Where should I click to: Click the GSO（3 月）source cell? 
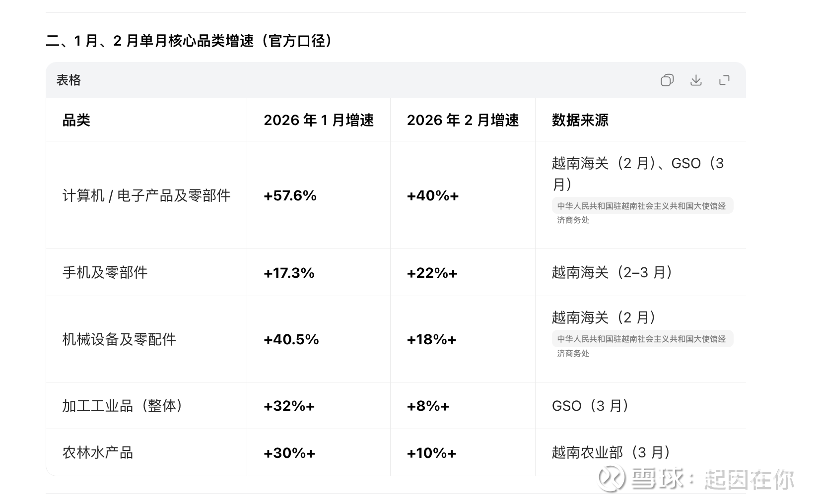[590, 406]
